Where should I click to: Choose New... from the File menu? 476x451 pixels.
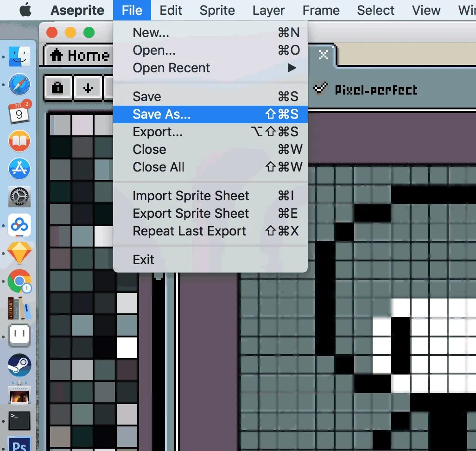[x=210, y=32]
